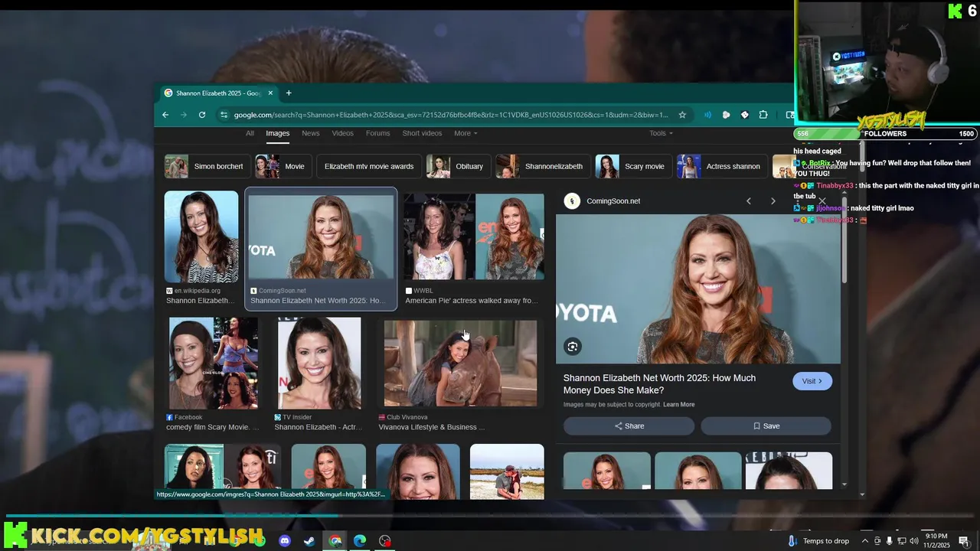The width and height of the screenshot is (980, 551).
Task: Open the Temps to drop weather widget
Action: click(818, 541)
